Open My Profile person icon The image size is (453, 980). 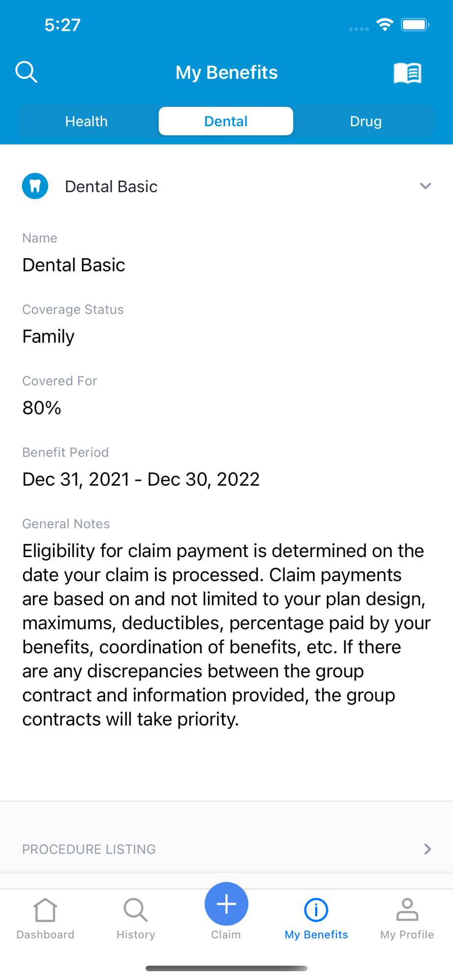point(407,910)
